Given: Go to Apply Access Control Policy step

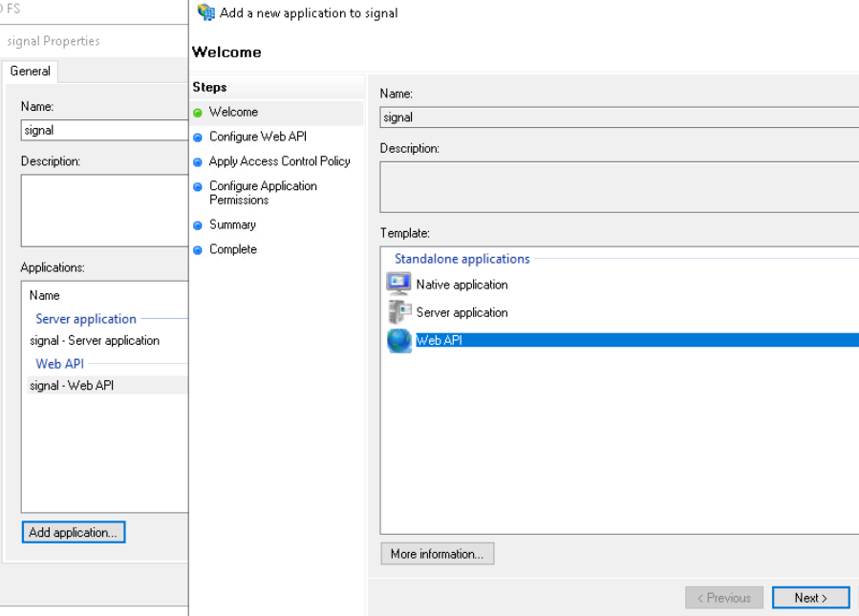Looking at the screenshot, I should [279, 161].
